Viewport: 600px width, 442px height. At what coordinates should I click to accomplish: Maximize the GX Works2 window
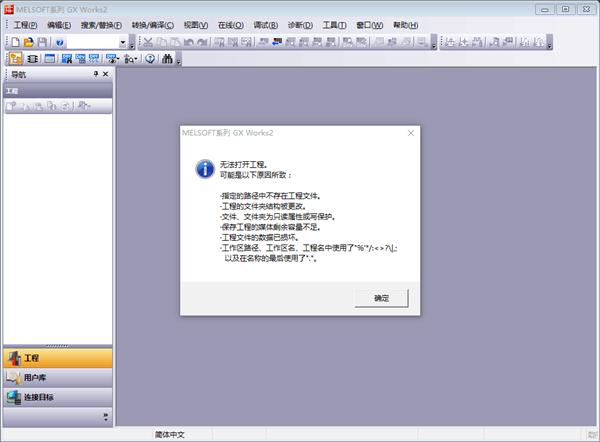[x=565, y=10]
